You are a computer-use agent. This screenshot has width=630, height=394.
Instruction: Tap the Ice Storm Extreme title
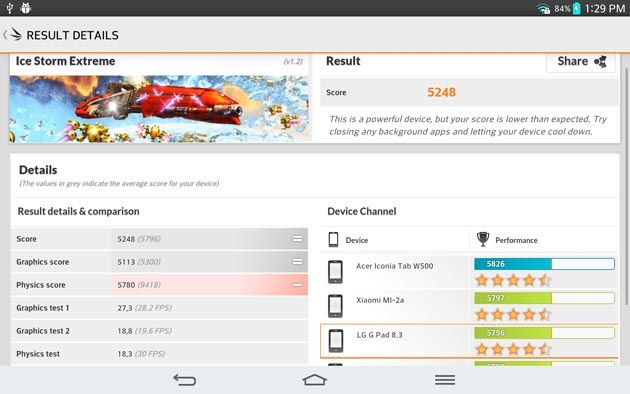click(x=65, y=61)
